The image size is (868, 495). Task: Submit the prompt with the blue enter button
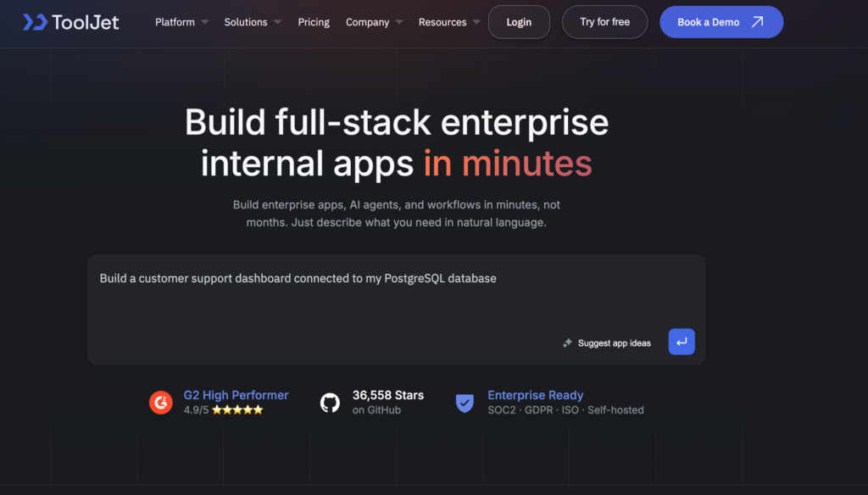pos(682,342)
